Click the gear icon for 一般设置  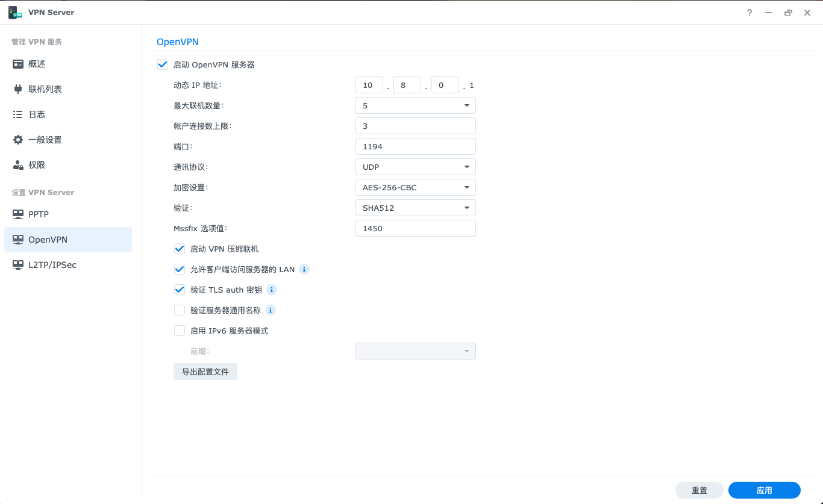coord(18,140)
